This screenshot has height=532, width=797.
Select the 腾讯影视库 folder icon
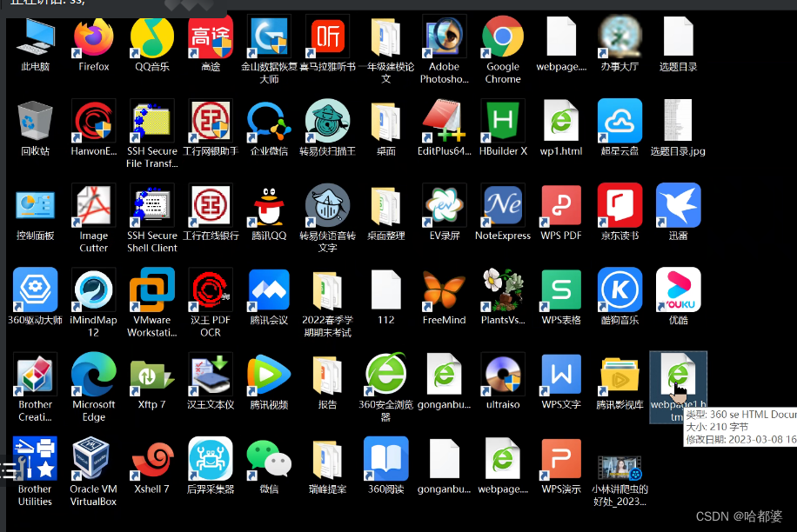(620, 374)
